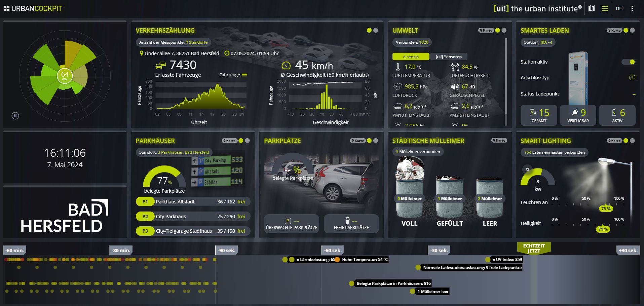Open the grid apps icon in header
This screenshot has height=306, width=644.
[605, 8]
